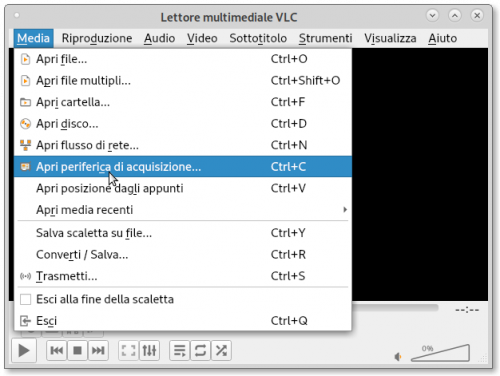The image size is (500, 376).
Task: Click the seek bar beside the time display
Action: [395, 308]
